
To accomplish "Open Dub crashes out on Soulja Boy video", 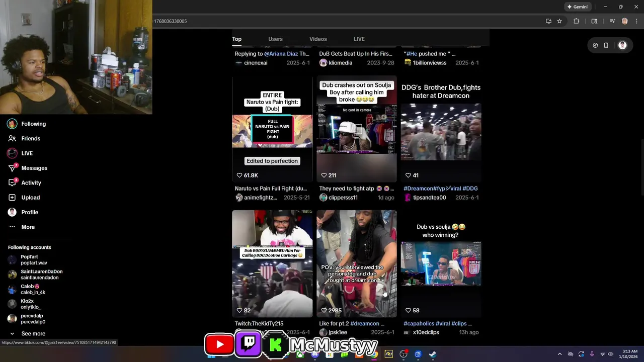I will point(357,129).
